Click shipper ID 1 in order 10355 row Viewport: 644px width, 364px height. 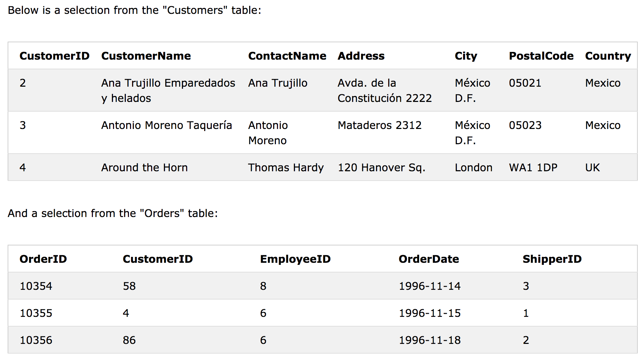[526, 313]
